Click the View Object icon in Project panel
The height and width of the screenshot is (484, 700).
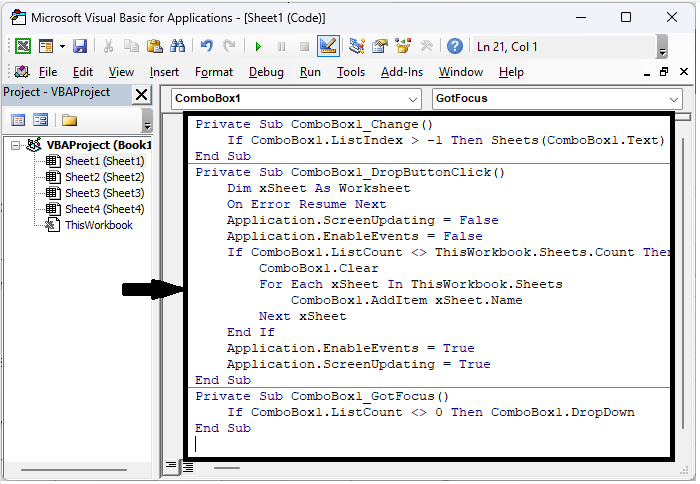(40, 120)
